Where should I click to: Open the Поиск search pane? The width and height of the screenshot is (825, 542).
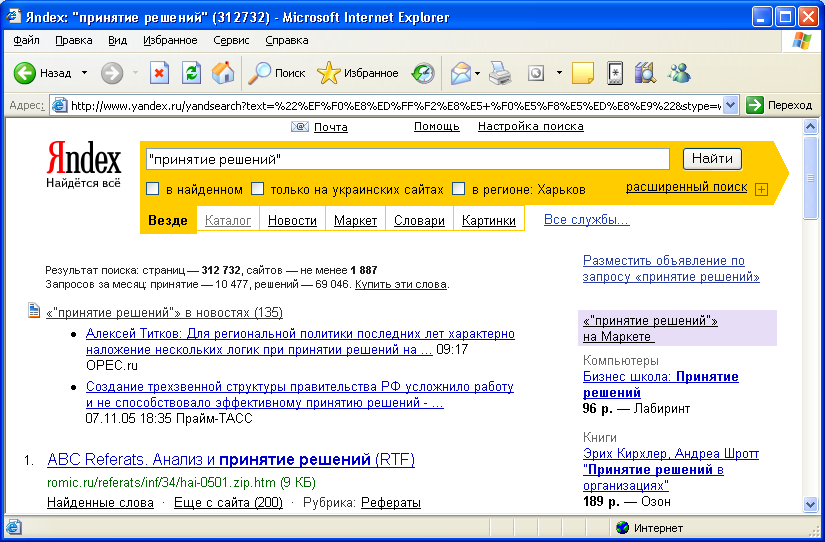coord(277,73)
